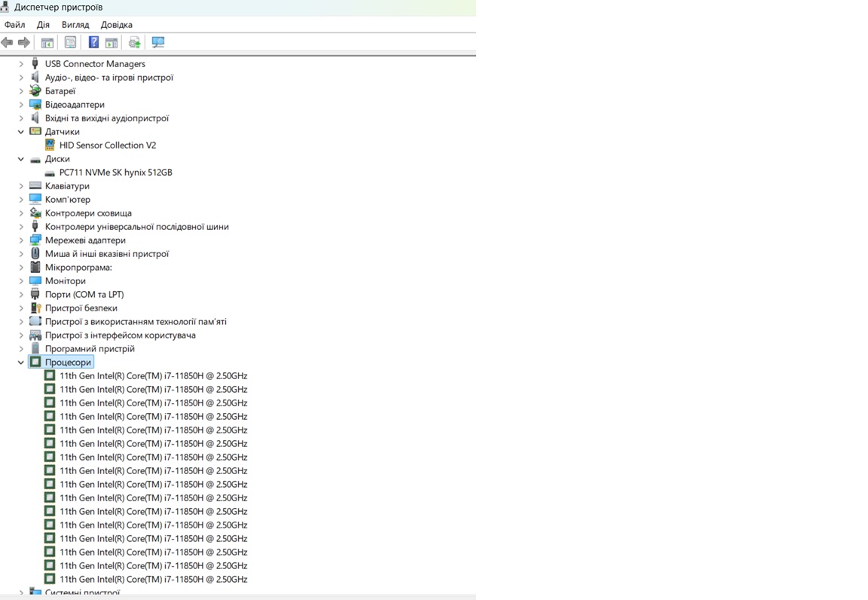Click the key icon beside Пристрої безпеки
Viewport: 868px width, 600px height.
35,308
